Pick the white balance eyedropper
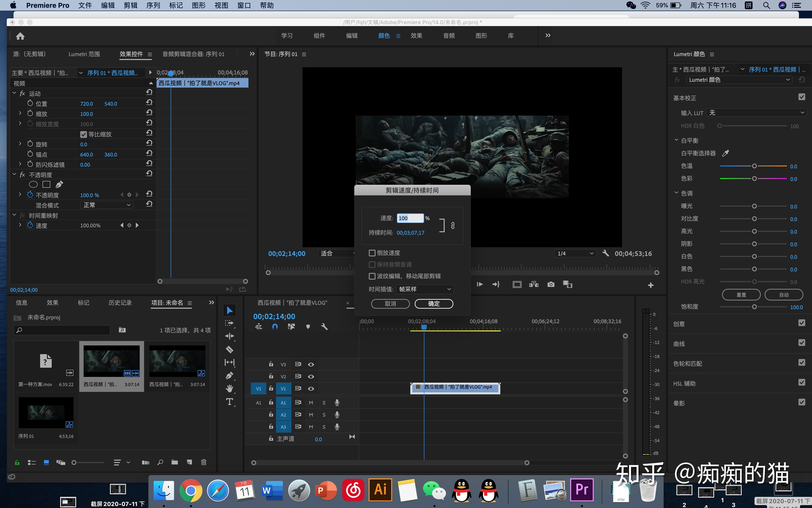The width and height of the screenshot is (812, 508). click(725, 153)
